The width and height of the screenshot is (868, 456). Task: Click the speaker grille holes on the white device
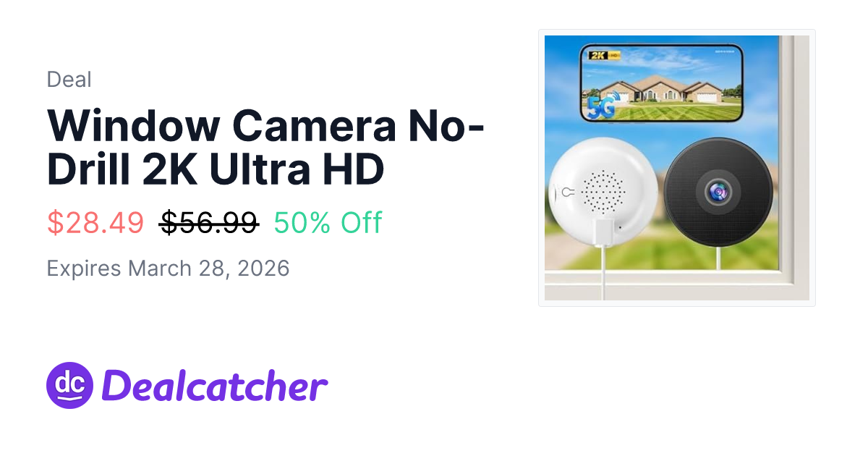(x=603, y=192)
